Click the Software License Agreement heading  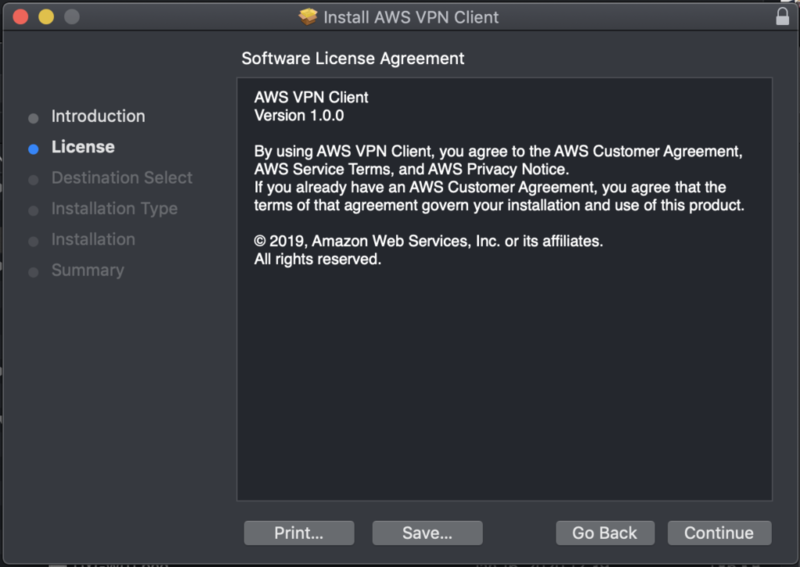353,58
